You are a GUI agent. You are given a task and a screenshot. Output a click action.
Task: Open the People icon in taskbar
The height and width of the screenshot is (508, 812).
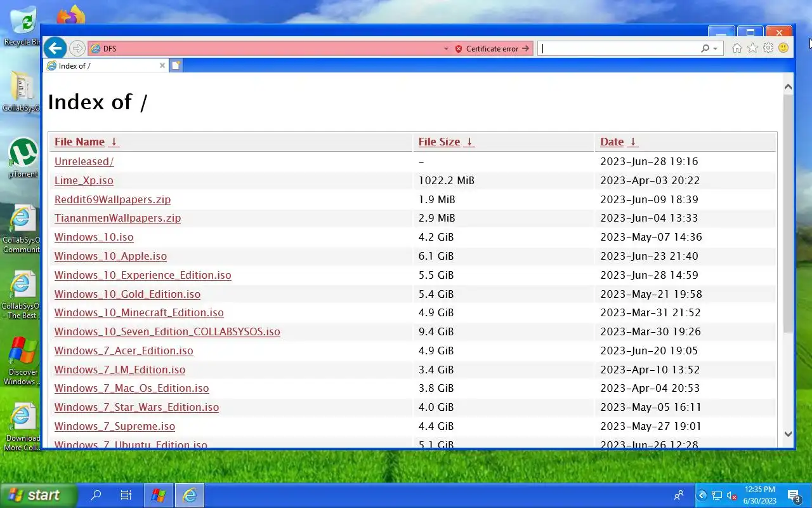pos(679,495)
